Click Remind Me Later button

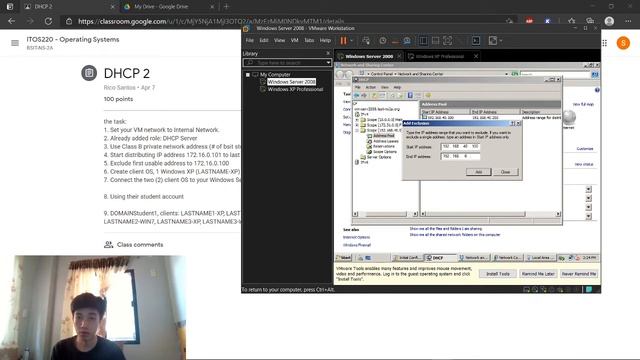pos(538,274)
